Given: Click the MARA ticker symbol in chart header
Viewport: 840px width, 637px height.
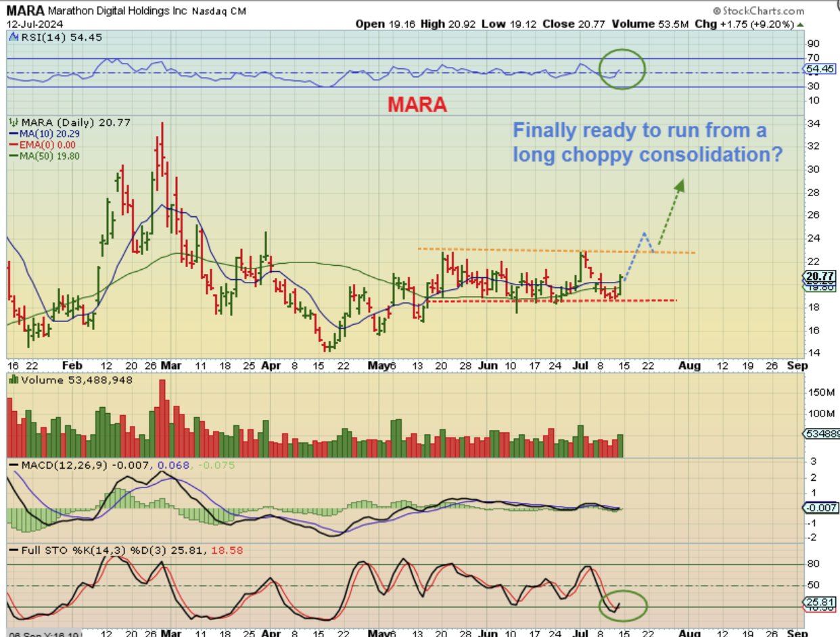Looking at the screenshot, I should click(x=27, y=11).
